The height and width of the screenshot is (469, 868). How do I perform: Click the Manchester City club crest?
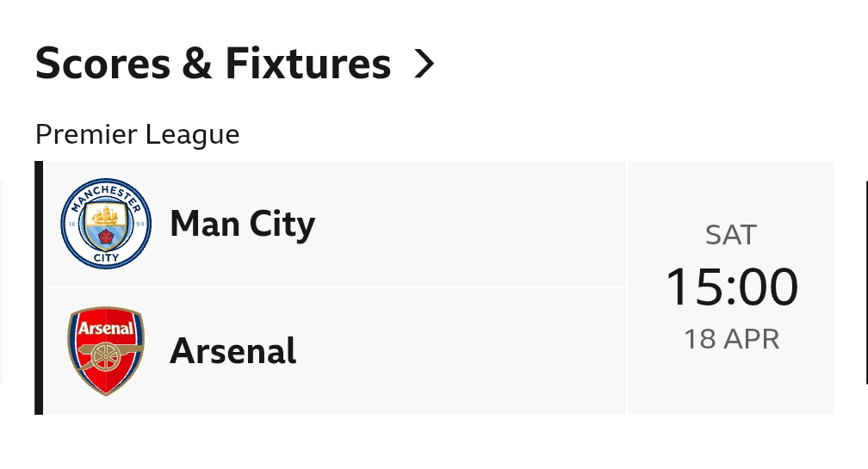click(106, 225)
